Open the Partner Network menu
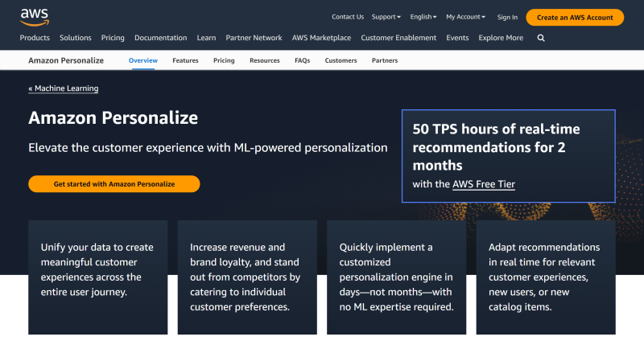The height and width of the screenshot is (349, 644). 254,38
